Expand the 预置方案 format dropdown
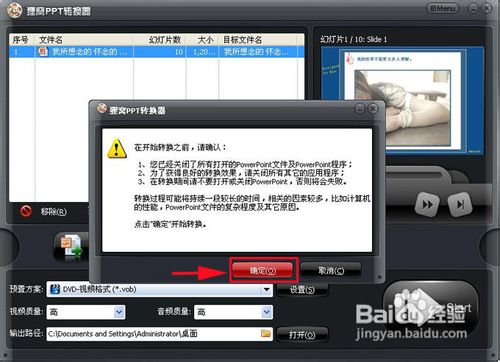The width and height of the screenshot is (500, 362). pos(267,289)
